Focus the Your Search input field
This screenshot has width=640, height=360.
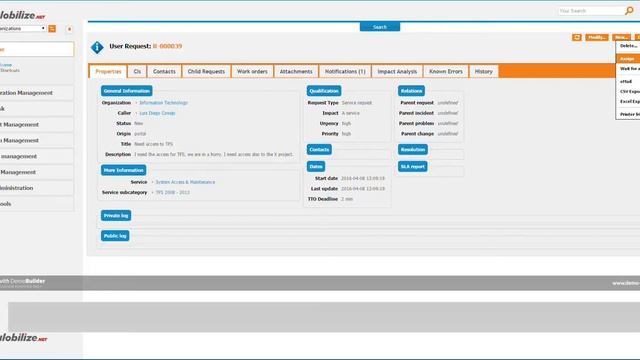coord(591,11)
